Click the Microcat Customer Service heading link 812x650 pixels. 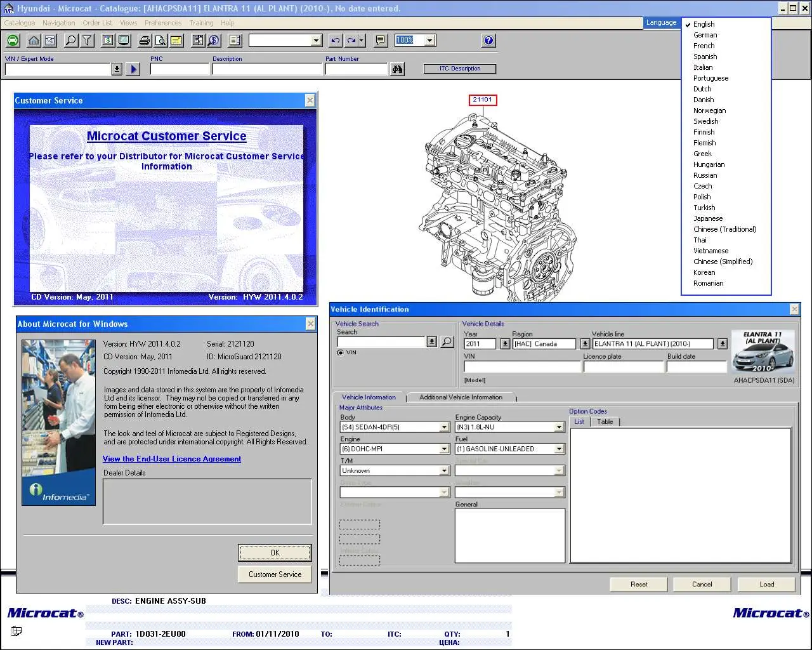click(167, 136)
